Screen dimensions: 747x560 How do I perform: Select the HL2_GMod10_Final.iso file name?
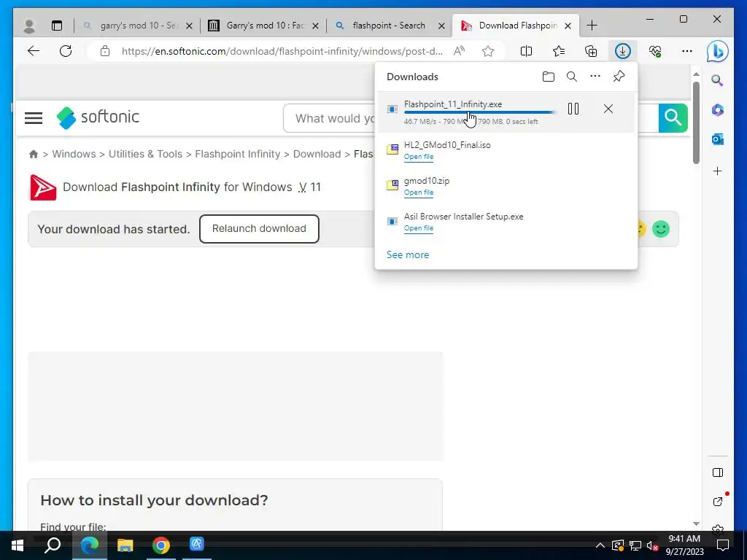(447, 145)
